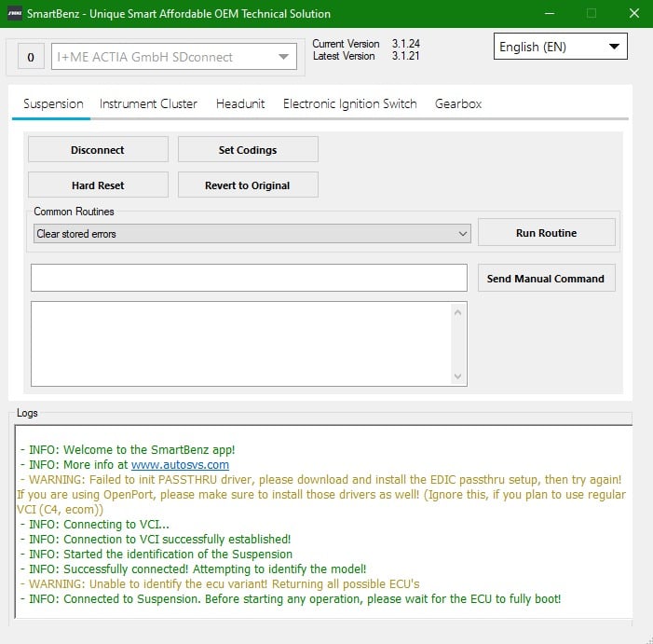Click the Set Codings button

coord(248,149)
